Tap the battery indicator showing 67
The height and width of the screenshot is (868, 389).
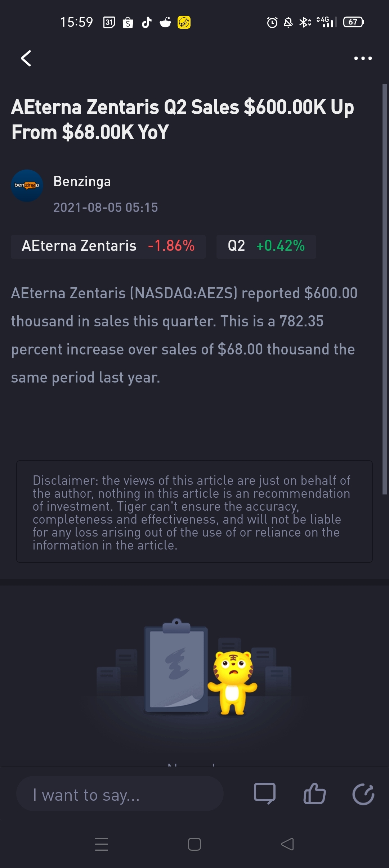354,22
